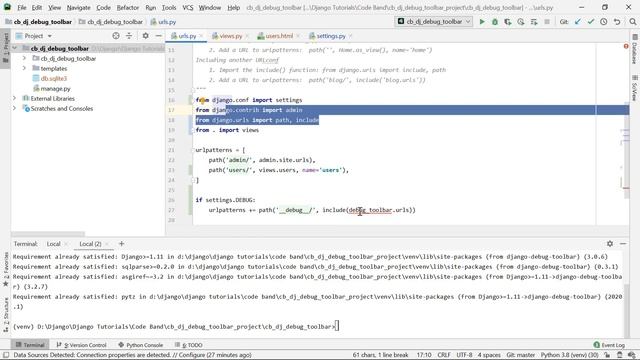Open the Navigate menu
640x360 pixels.
(78, 7)
